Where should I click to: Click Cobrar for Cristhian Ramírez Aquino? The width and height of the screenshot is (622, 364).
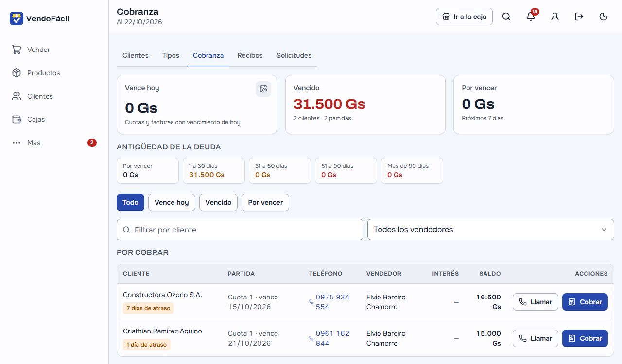tap(585, 338)
